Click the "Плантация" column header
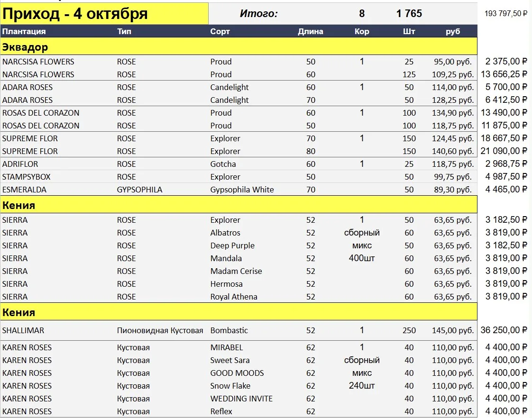Viewport: 532px width, 418px height. [x=24, y=32]
